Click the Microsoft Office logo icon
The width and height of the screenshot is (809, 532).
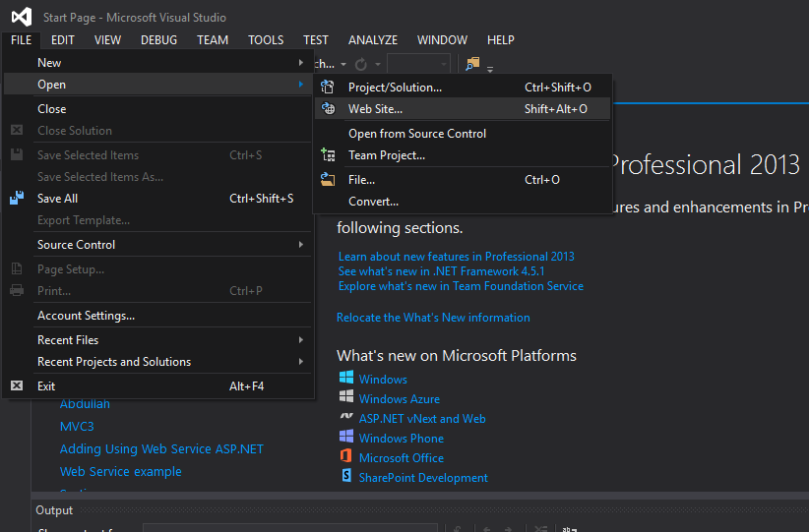point(346,455)
